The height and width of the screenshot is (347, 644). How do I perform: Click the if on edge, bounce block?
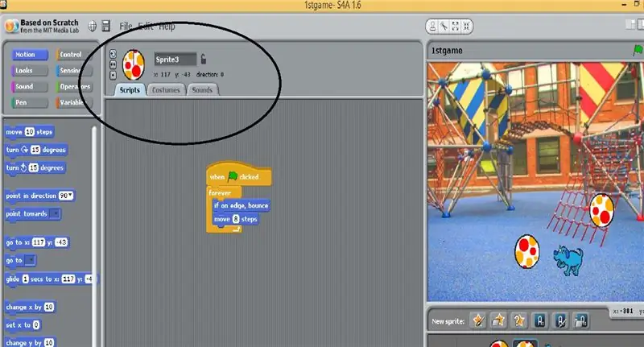coord(241,205)
